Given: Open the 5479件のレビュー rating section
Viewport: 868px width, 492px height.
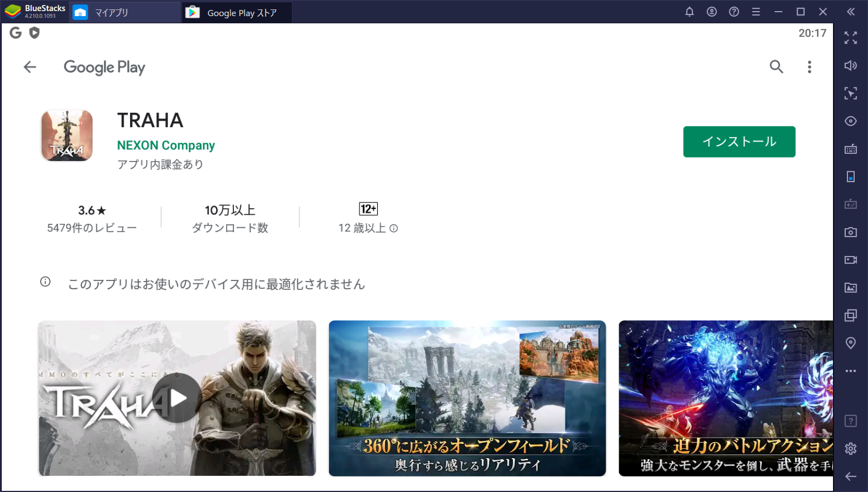Looking at the screenshot, I should pos(92,218).
